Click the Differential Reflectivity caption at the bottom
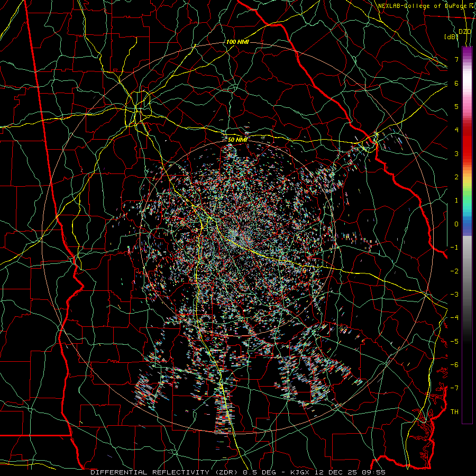The height and width of the screenshot is (476, 476). tap(238, 472)
